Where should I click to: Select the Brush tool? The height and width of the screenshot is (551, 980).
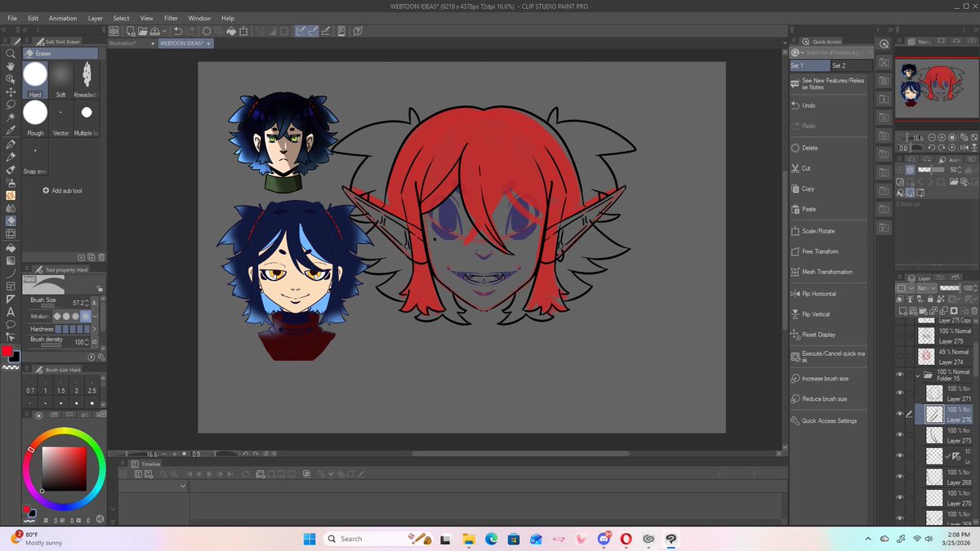pos(11,170)
